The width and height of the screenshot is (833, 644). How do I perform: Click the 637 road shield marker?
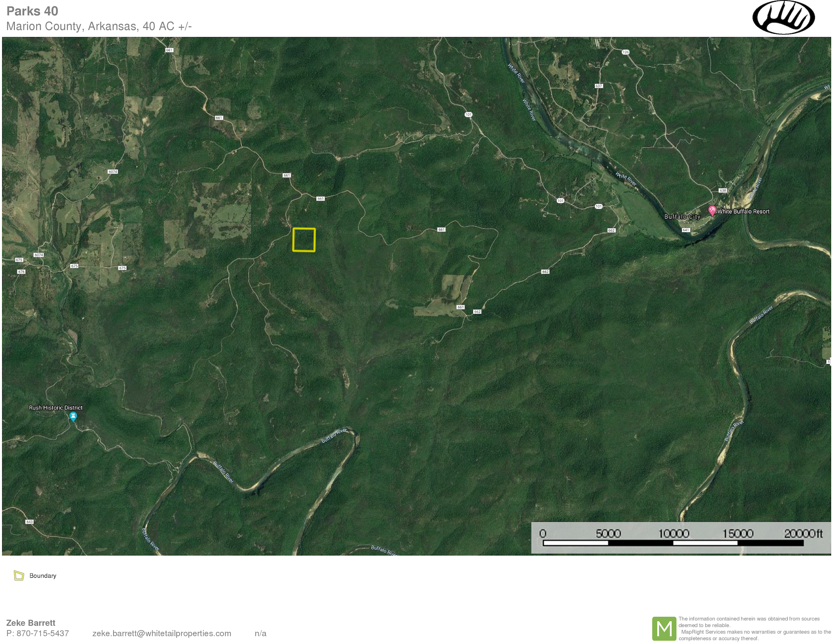598,86
